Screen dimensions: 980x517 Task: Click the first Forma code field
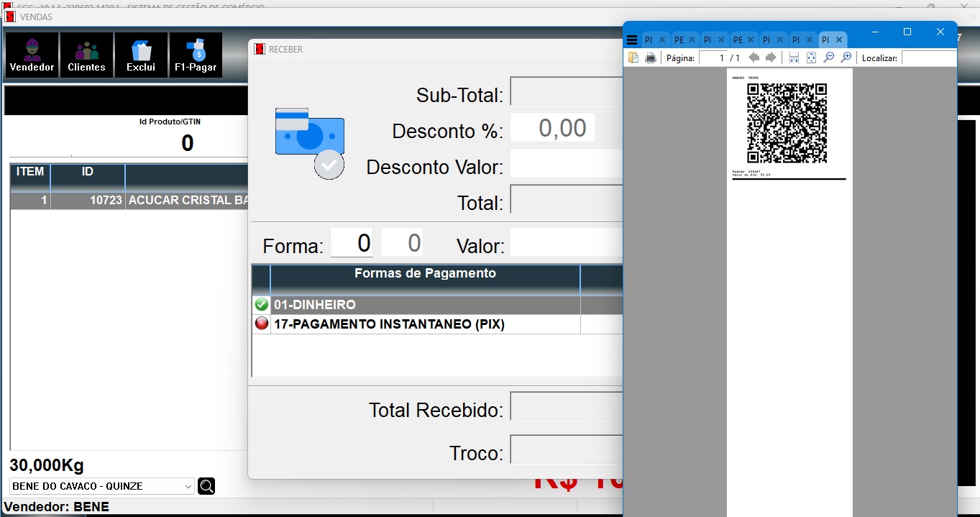tap(352, 242)
